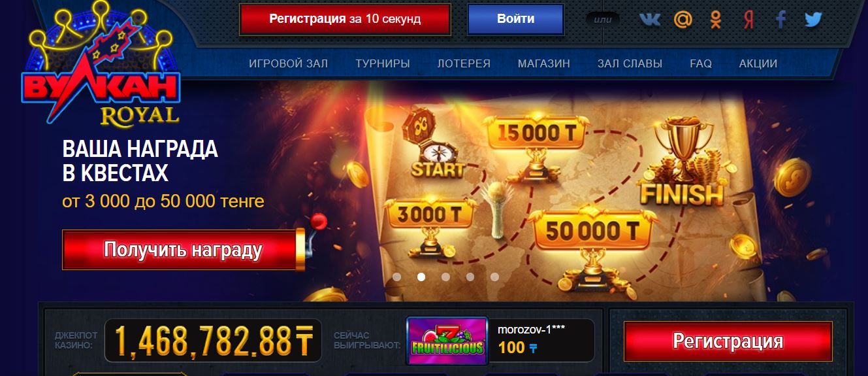This screenshot has height=376, width=868.
Task: Select the fifth carousel slide dot
Action: tap(494, 277)
